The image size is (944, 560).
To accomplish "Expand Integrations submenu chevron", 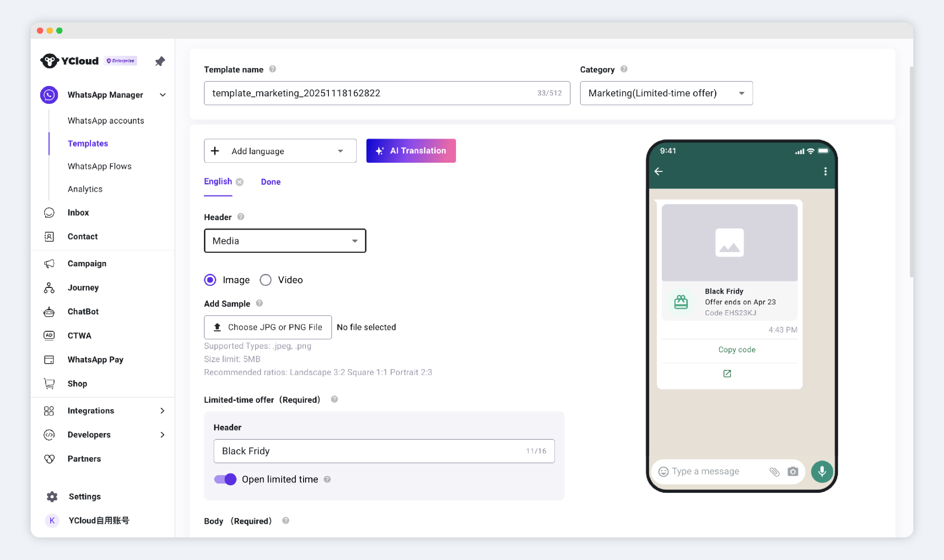I will [162, 410].
